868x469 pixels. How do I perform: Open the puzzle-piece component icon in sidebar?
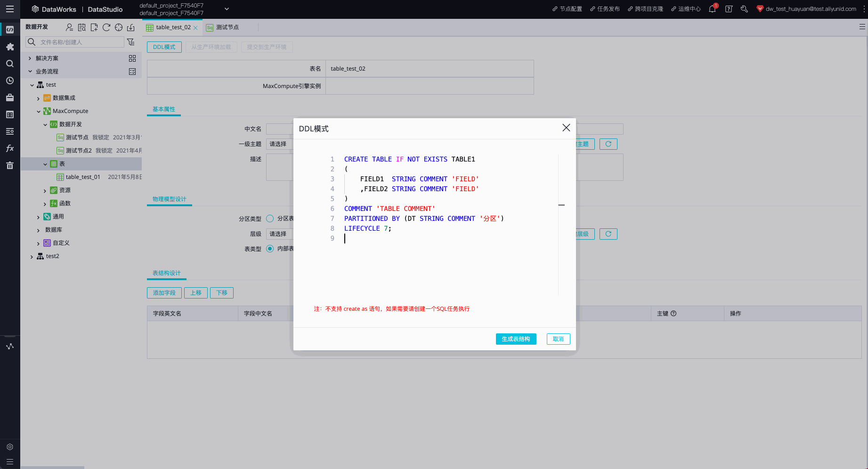10,47
